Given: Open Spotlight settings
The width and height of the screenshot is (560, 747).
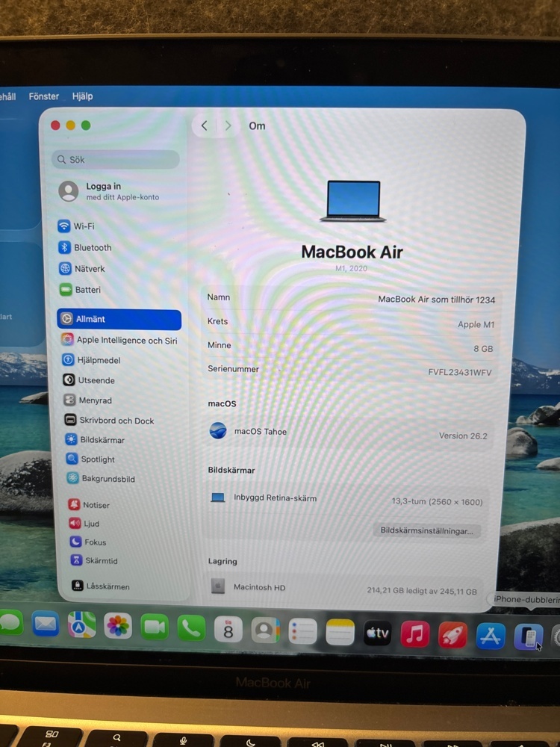Looking at the screenshot, I should [x=90, y=459].
